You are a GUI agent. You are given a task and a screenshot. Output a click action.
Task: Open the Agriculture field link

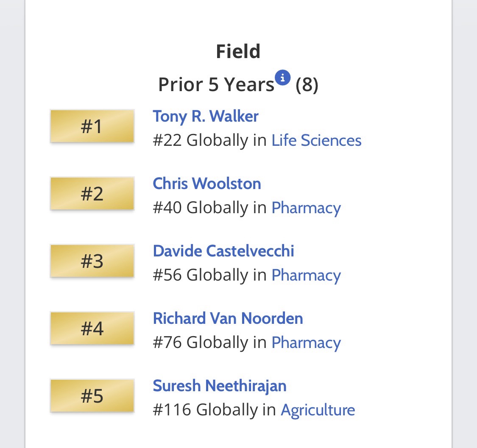(x=318, y=410)
